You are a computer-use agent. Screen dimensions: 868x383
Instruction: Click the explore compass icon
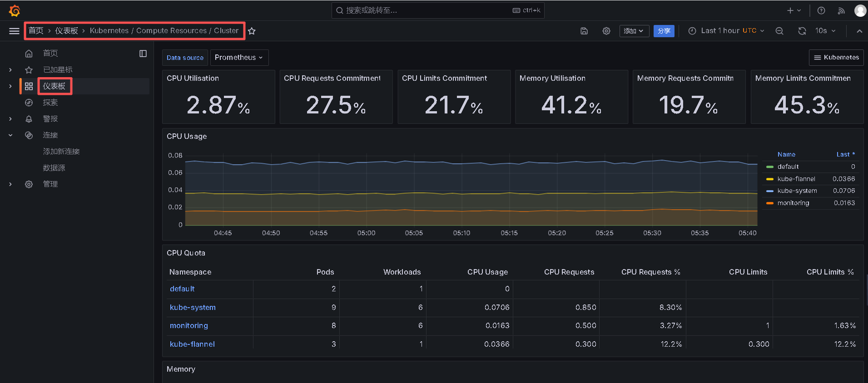tap(29, 103)
